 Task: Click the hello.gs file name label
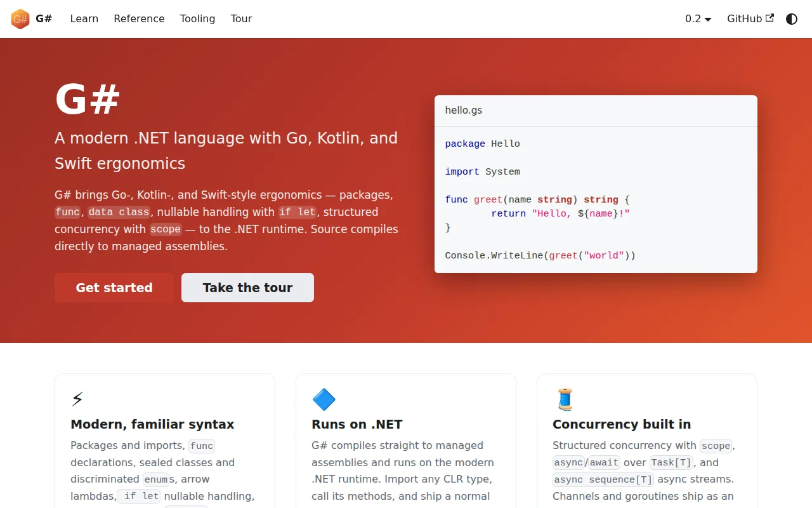tap(464, 110)
